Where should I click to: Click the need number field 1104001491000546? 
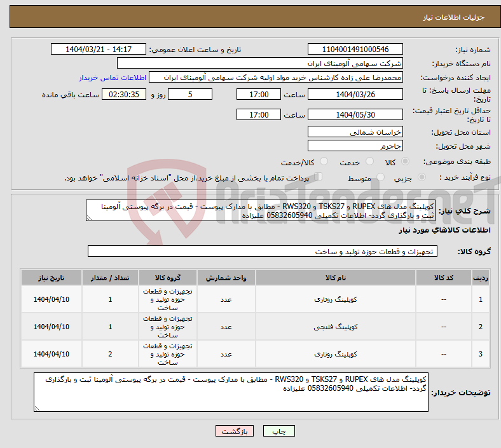[x=355, y=49]
